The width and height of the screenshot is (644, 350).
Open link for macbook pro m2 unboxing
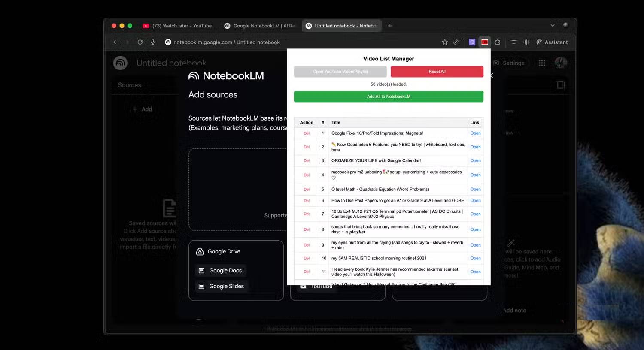pyautogui.click(x=475, y=175)
